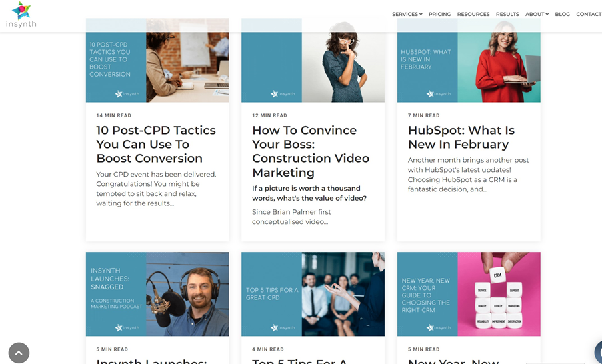Click the '7 MIN READ' label

point(423,115)
